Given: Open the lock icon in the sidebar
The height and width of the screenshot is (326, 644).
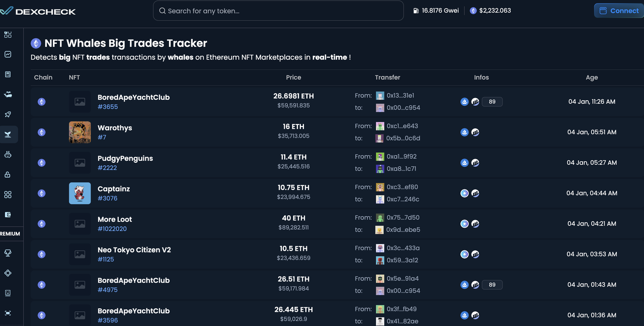Looking at the screenshot, I should (8, 174).
